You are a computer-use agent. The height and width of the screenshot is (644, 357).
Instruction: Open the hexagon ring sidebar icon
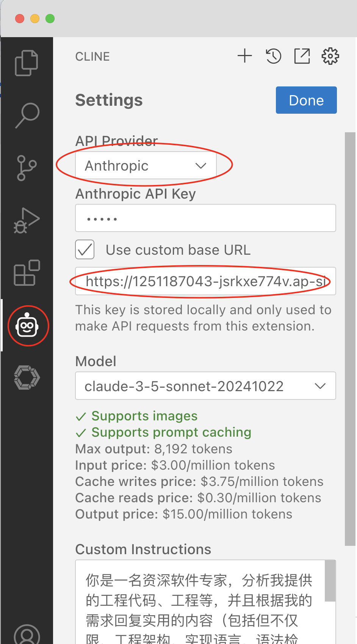[x=27, y=378]
